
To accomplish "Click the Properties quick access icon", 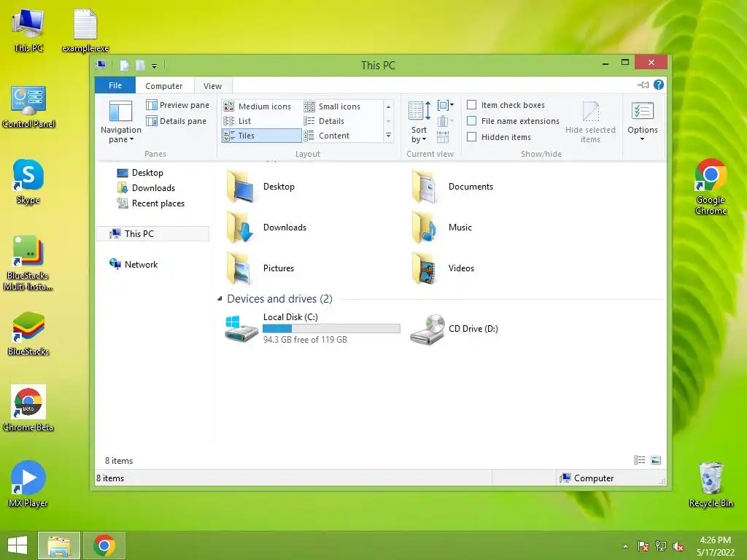I will pos(124,65).
